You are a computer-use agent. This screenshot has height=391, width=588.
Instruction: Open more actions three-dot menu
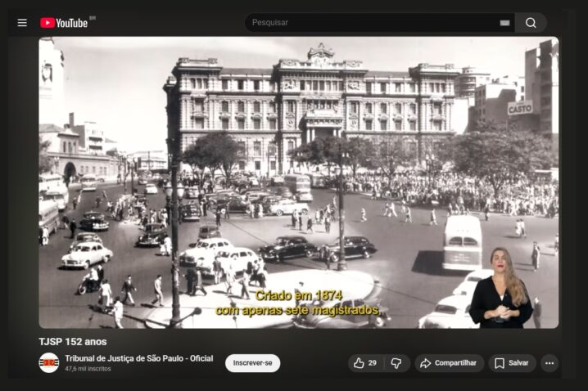(x=549, y=363)
